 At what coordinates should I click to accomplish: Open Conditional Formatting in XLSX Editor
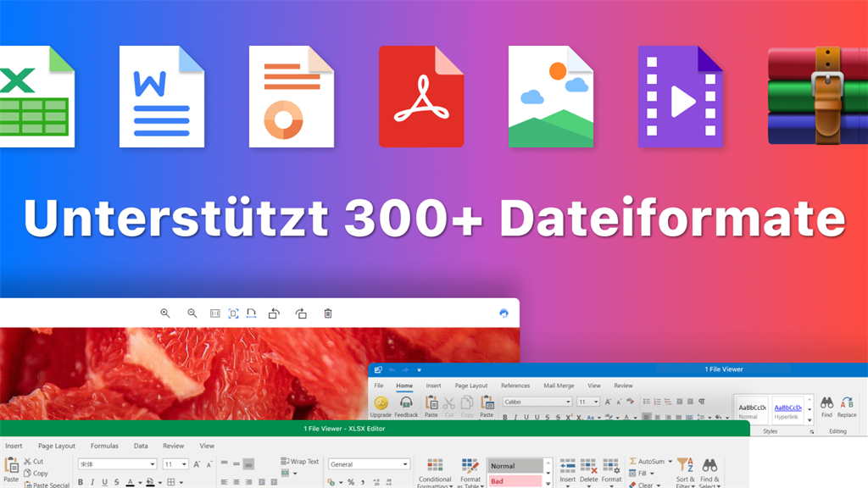coord(435,474)
